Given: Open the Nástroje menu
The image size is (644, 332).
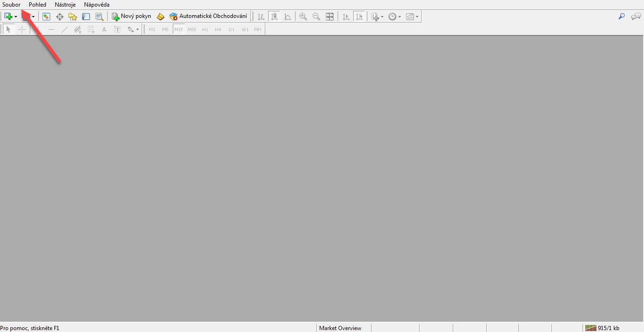Looking at the screenshot, I should coord(65,5).
